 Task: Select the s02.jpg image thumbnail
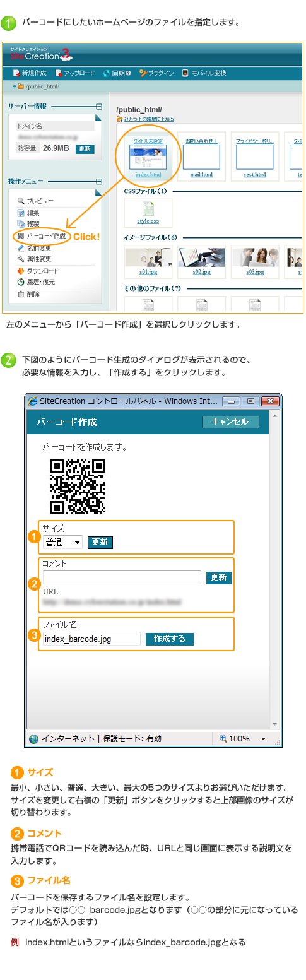pos(201,257)
